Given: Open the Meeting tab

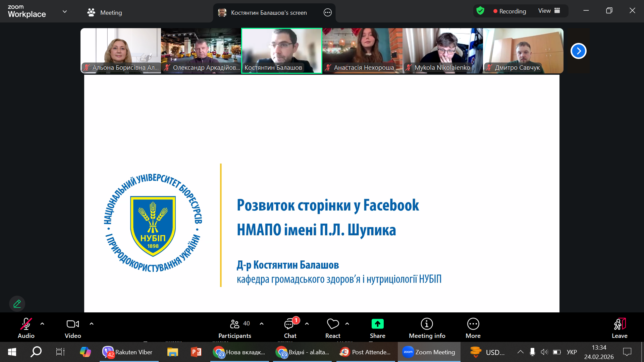Looking at the screenshot, I should tap(105, 13).
